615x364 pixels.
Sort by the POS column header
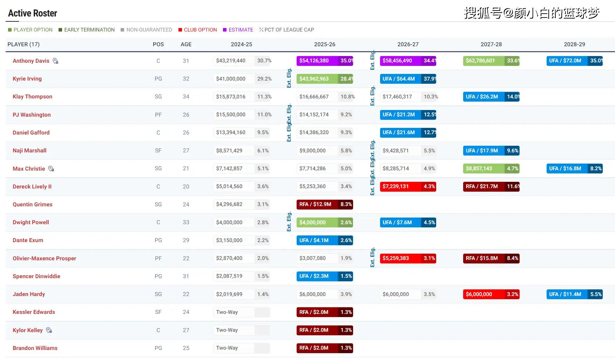158,44
